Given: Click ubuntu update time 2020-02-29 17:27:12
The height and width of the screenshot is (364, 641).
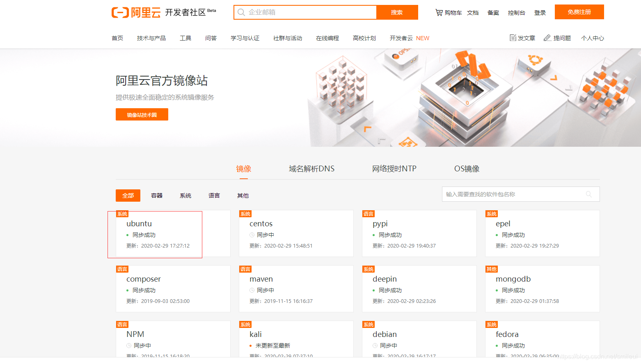Looking at the screenshot, I should click(165, 246).
